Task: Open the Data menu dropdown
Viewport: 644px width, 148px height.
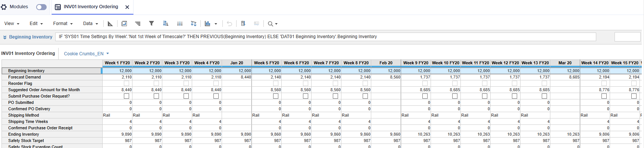Action: click(x=91, y=24)
